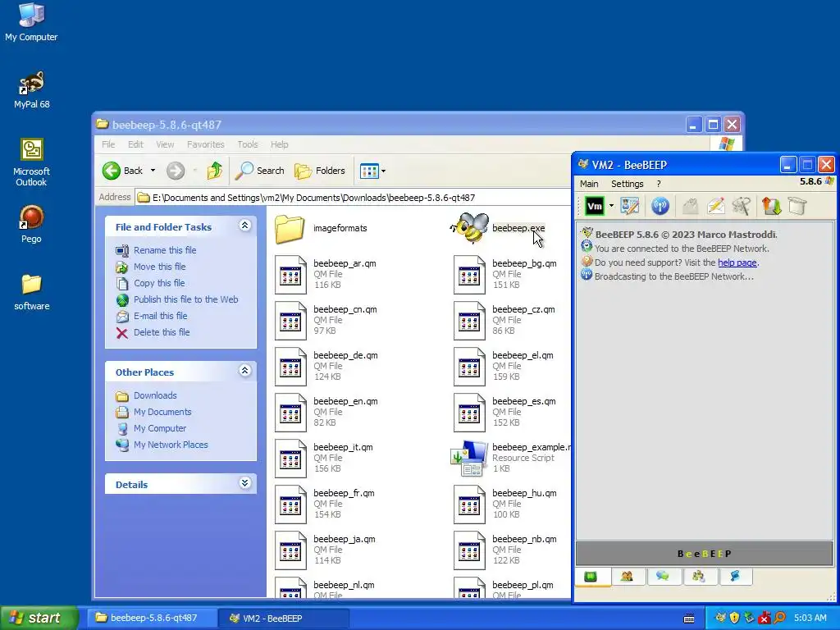Click the Vm user status icon in BeeBEEP

(x=595, y=206)
